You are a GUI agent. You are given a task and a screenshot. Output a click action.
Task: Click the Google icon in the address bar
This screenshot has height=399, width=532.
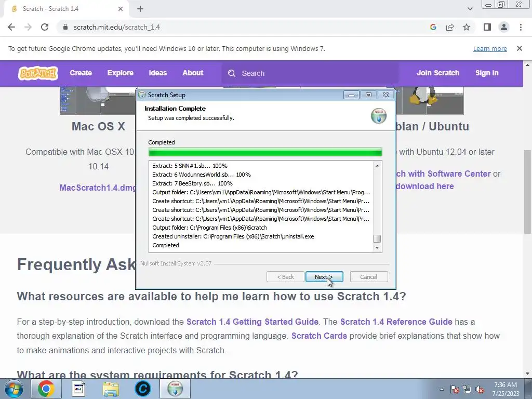coord(433,27)
